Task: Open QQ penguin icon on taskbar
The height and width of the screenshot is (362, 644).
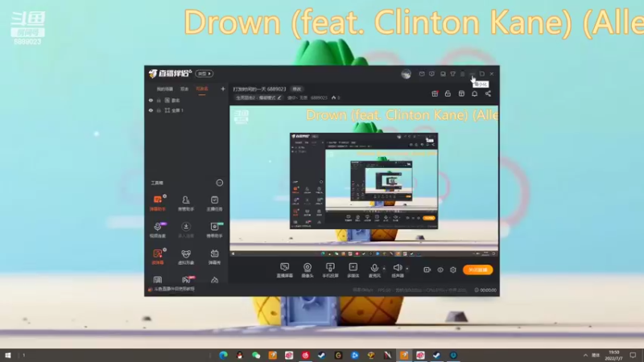Action: 240,355
